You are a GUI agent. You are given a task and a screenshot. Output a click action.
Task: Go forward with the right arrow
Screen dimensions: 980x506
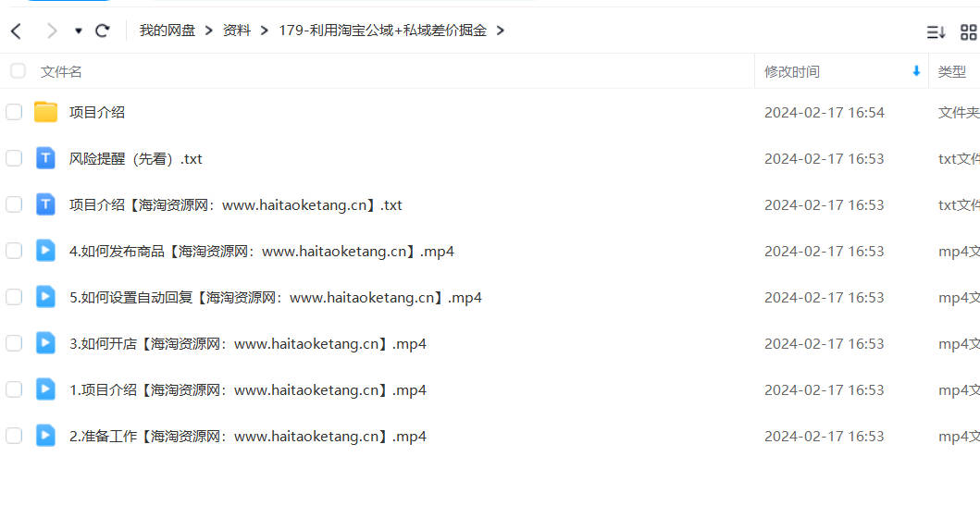[52, 31]
